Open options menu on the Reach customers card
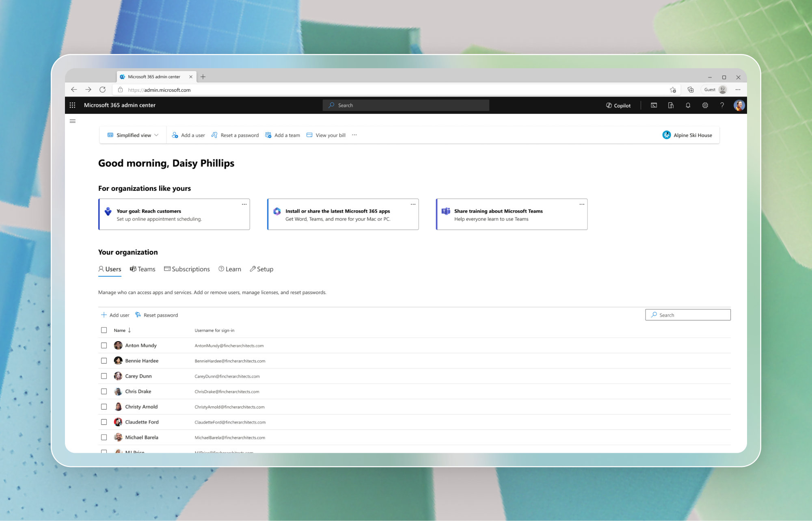812x521 pixels. (x=244, y=204)
